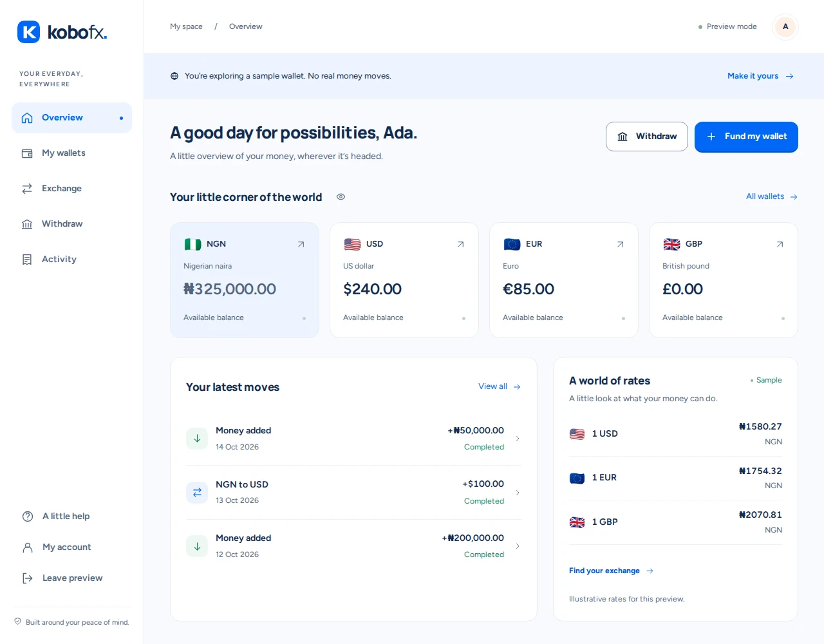Image resolution: width=824 pixels, height=644 pixels.
Task: Click the Withdraw button near greeting
Action: point(647,137)
